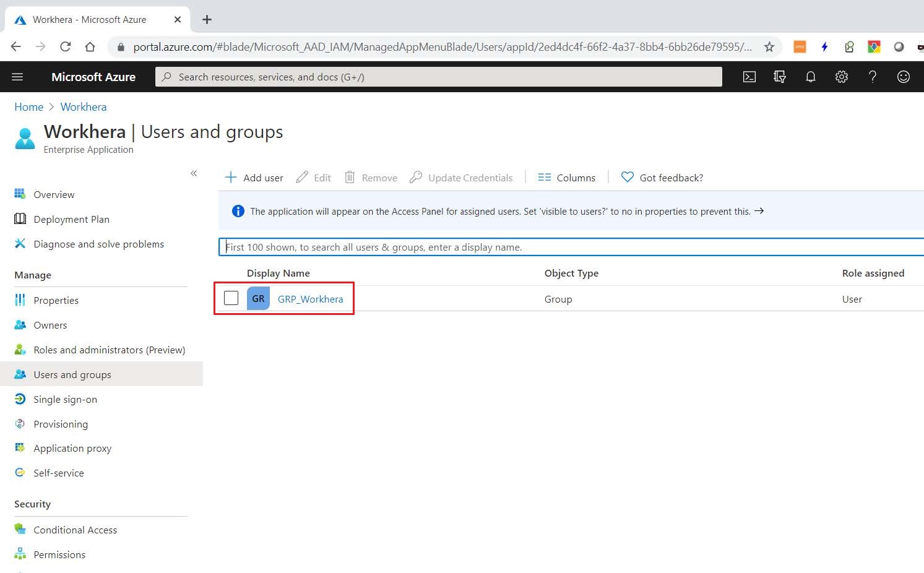
Task: Go to Workhera breadcrumb link
Action: (84, 107)
